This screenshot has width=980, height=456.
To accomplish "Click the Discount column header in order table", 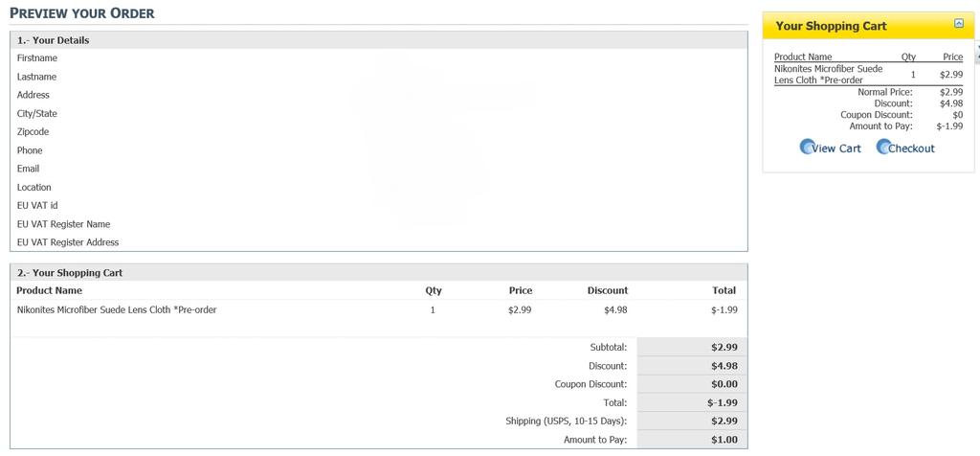I will click(607, 290).
